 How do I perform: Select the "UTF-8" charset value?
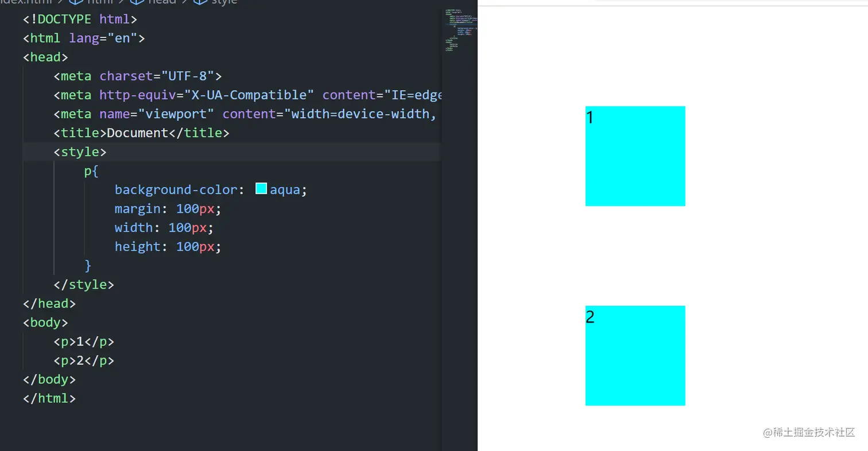coord(187,76)
